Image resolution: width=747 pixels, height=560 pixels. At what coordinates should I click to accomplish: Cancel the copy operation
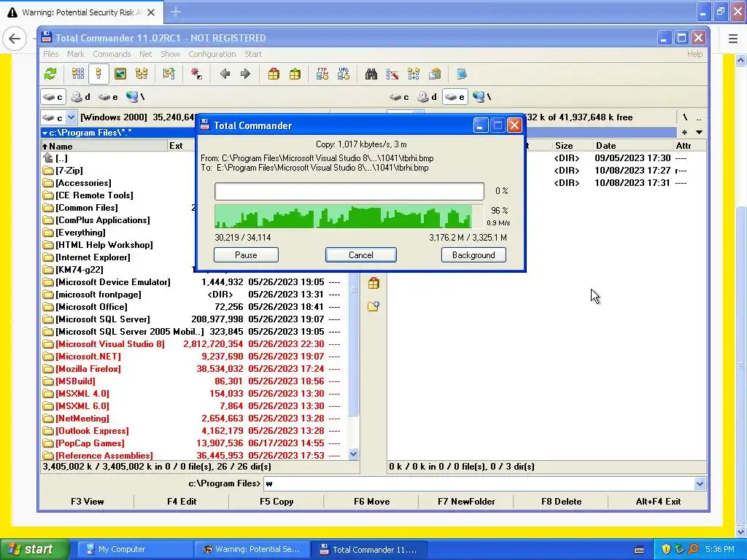coord(360,255)
